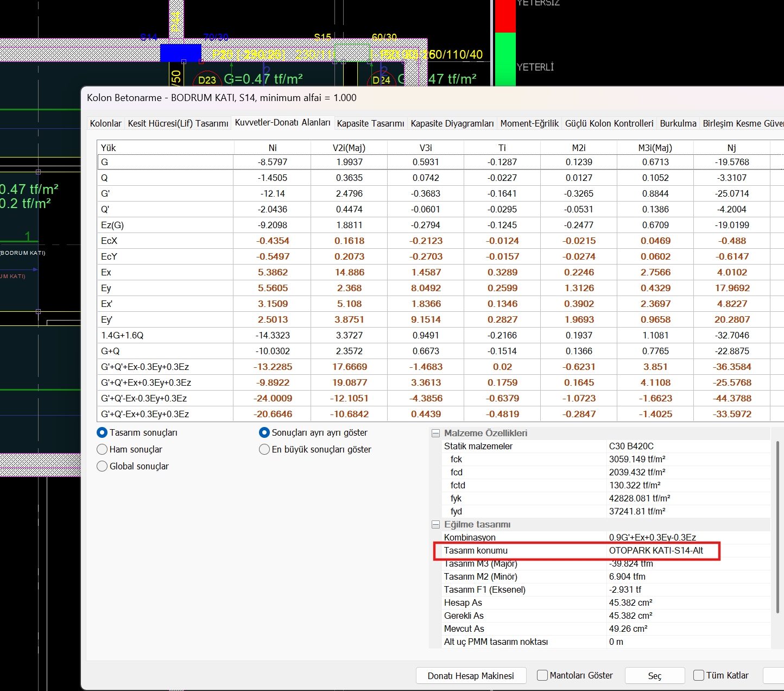Choose the Ham sonuçlar radio option
Viewport: 784px width, 691px height.
tap(102, 449)
